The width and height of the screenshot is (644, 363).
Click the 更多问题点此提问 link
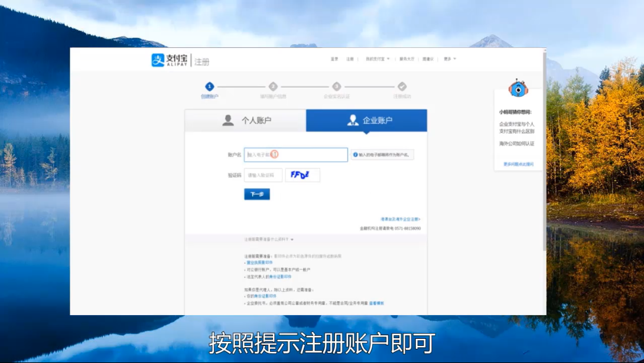tap(518, 164)
